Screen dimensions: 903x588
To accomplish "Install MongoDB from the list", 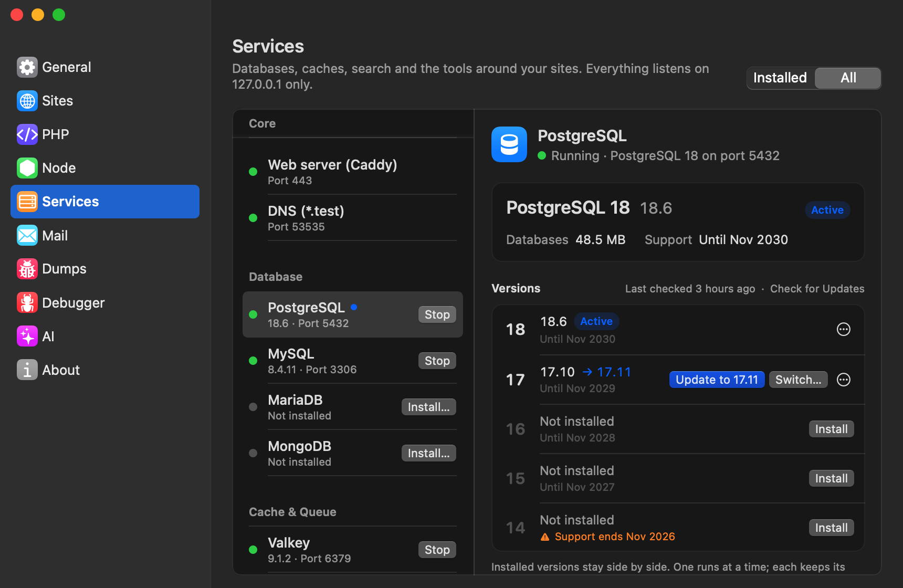I will [x=429, y=453].
